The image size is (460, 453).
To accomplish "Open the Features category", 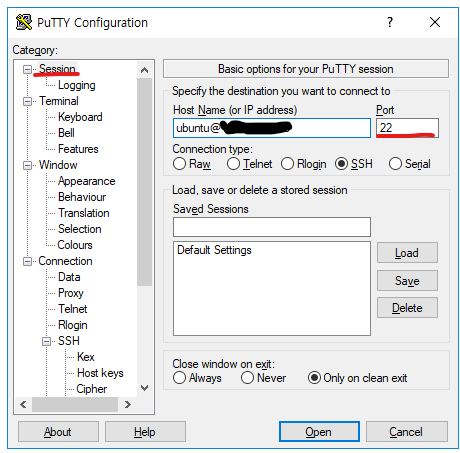I will click(x=78, y=149).
